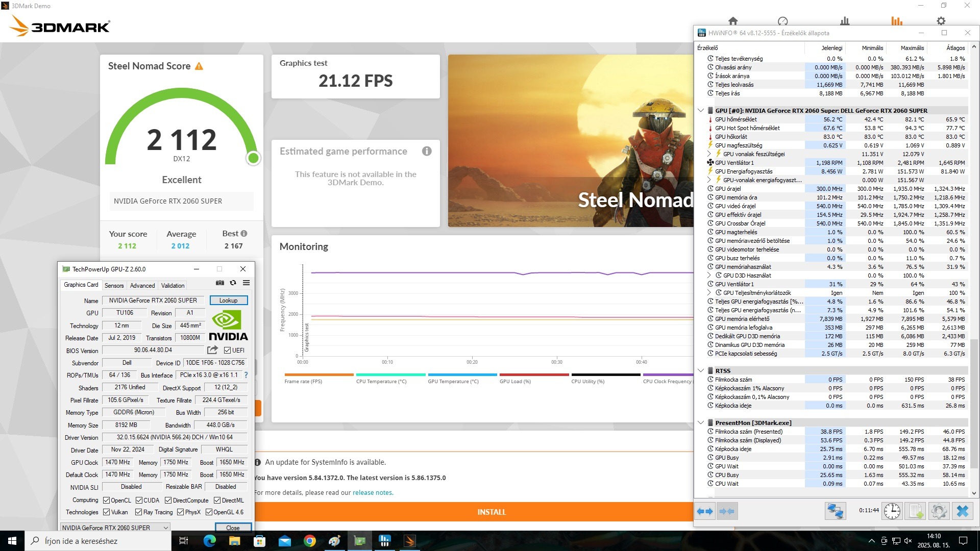Click HWiNFO log file icon
This screenshot has height=551, width=980.
tap(915, 511)
